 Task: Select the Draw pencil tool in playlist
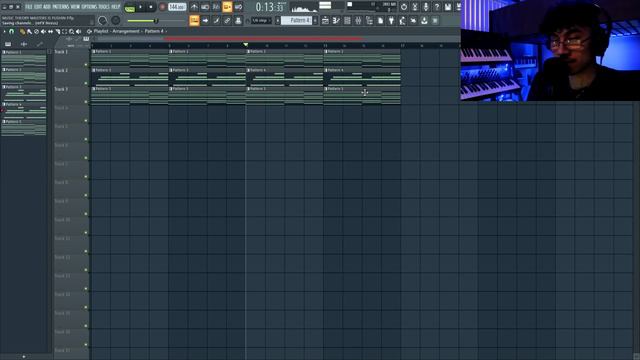click(x=22, y=31)
